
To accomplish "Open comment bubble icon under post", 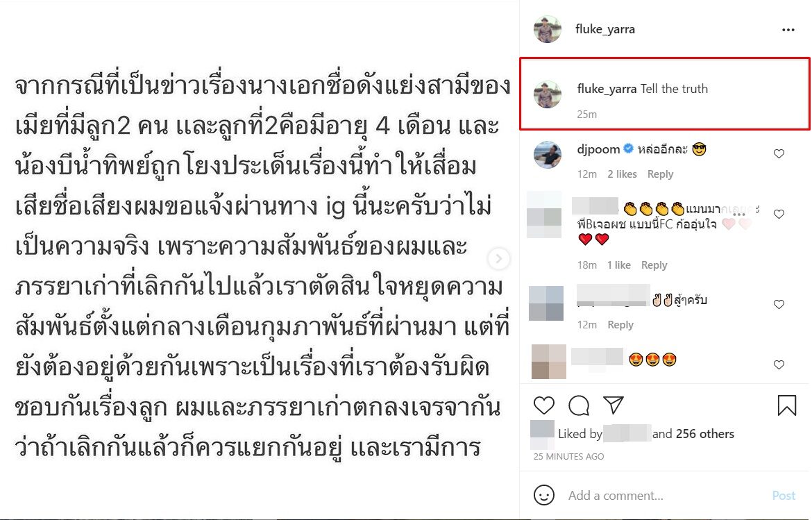I will (578, 405).
